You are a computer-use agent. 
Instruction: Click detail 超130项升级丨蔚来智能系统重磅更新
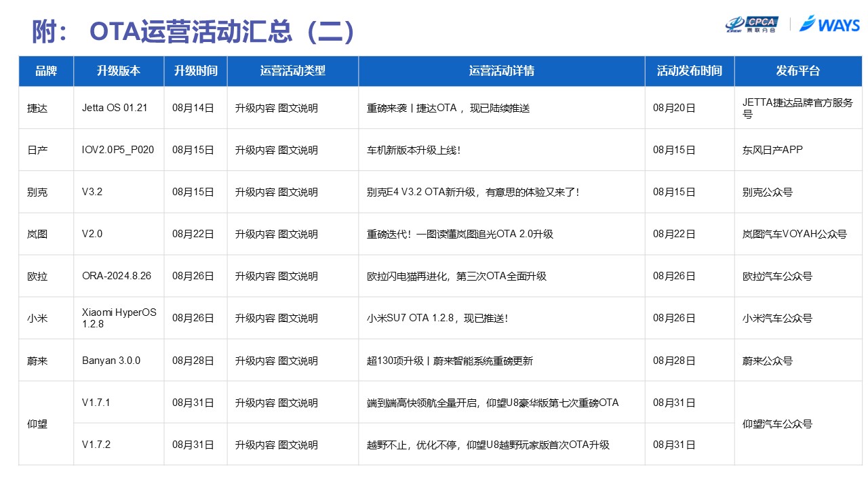[x=450, y=361]
